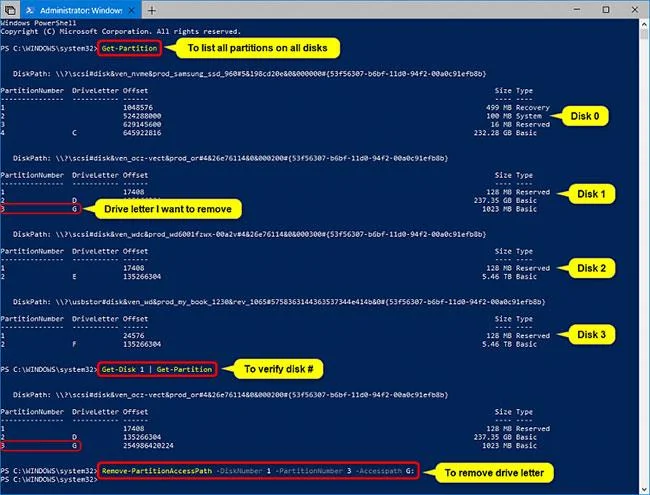Image resolution: width=650 pixels, height=495 pixels.
Task: Click the first "Get-Partition" command text
Action: [129, 49]
